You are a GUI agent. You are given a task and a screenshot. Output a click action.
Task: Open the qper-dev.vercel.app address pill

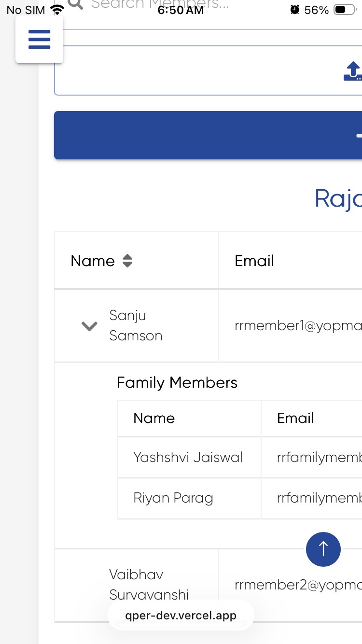click(x=181, y=616)
